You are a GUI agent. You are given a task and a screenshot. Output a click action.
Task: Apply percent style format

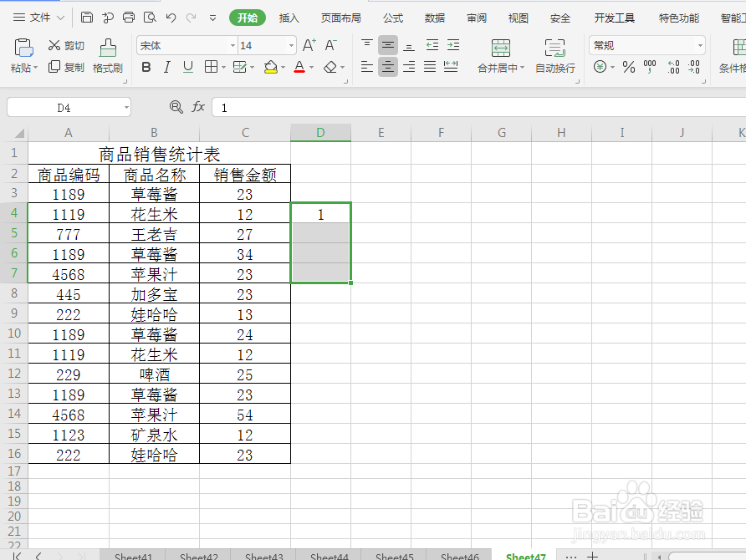pyautogui.click(x=628, y=67)
